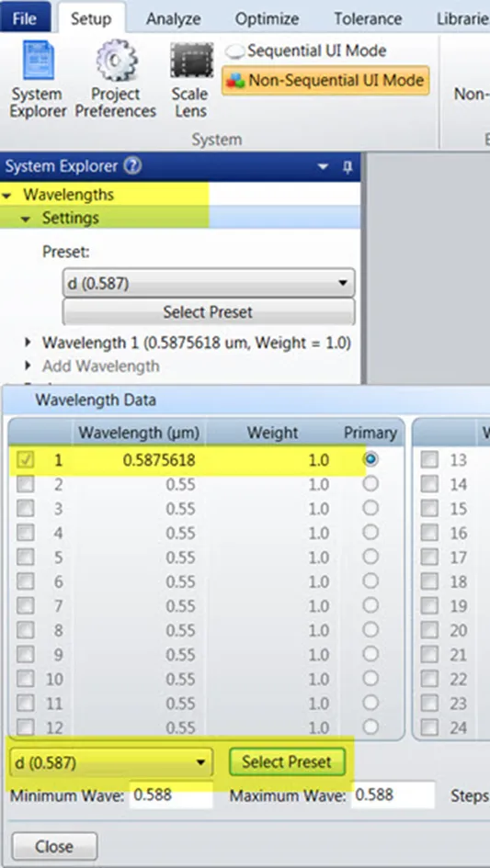
Task: Set wavelength 12 as Primary
Action: pyautogui.click(x=370, y=727)
